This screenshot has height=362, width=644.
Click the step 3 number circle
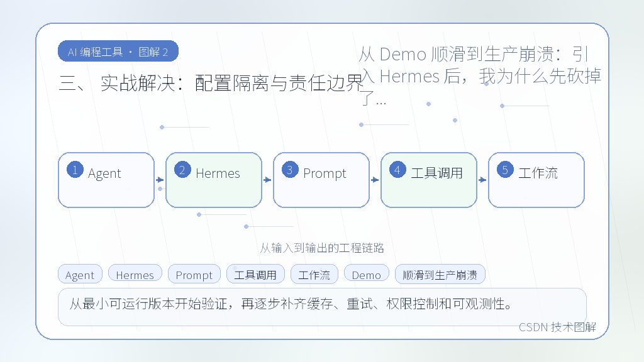[290, 170]
